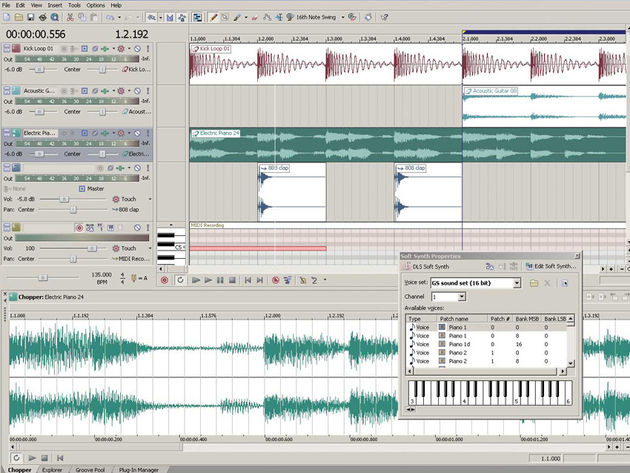Play the Chopper preview
This screenshot has height=473, width=630.
(x=32, y=458)
